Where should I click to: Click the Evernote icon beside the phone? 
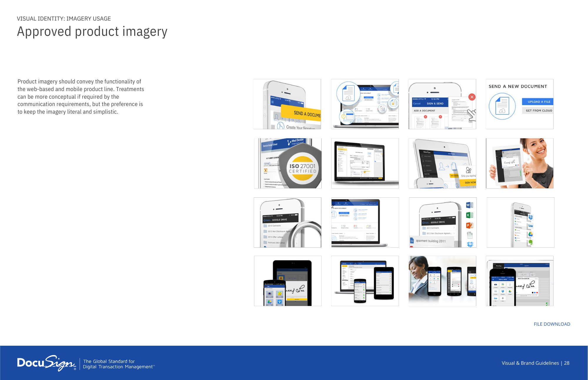pos(531,242)
